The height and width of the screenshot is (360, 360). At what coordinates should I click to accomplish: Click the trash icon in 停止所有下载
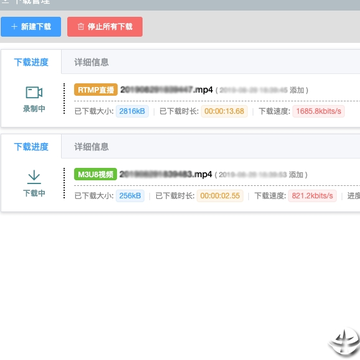pyautogui.click(x=81, y=27)
